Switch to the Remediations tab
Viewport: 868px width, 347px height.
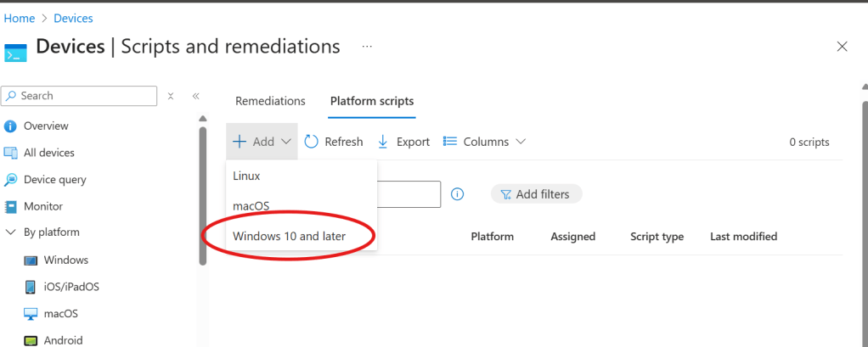270,101
